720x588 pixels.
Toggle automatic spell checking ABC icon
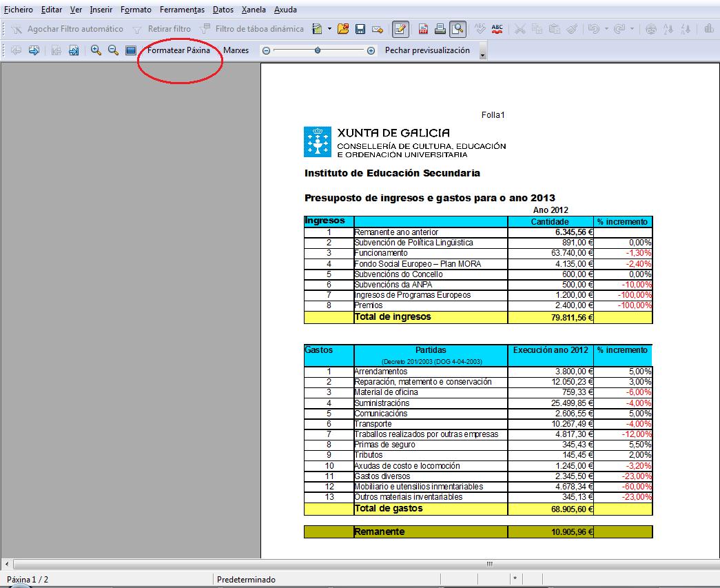(x=497, y=29)
